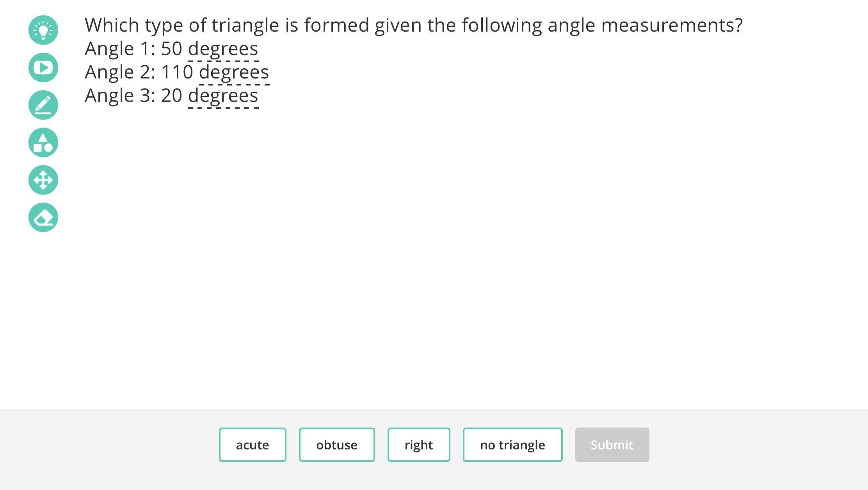Click the "Angle 1: 50" text
This screenshot has height=490, width=868.
point(133,49)
